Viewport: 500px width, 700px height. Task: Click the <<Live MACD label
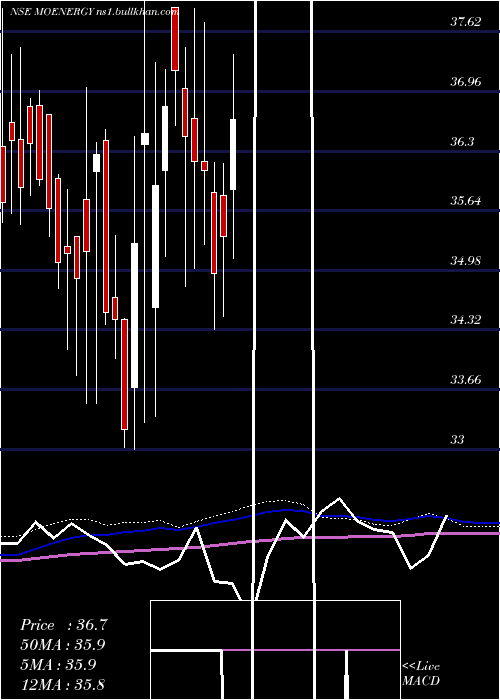[x=421, y=674]
